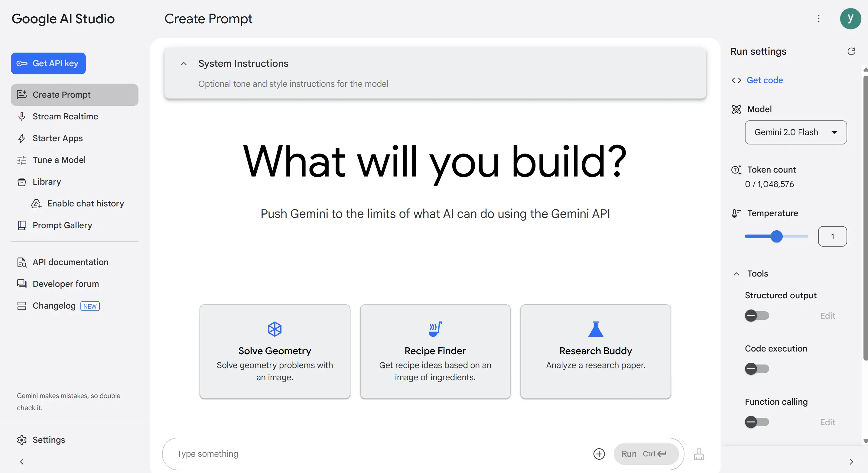The height and width of the screenshot is (473, 868).
Task: Click the Model atom icon
Action: click(736, 109)
